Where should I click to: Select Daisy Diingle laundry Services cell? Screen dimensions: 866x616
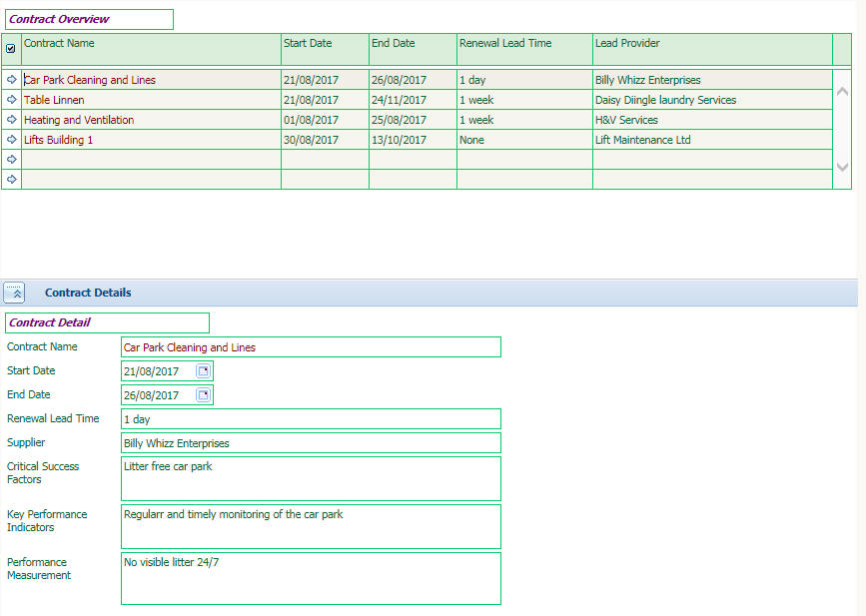pyautogui.click(x=665, y=100)
